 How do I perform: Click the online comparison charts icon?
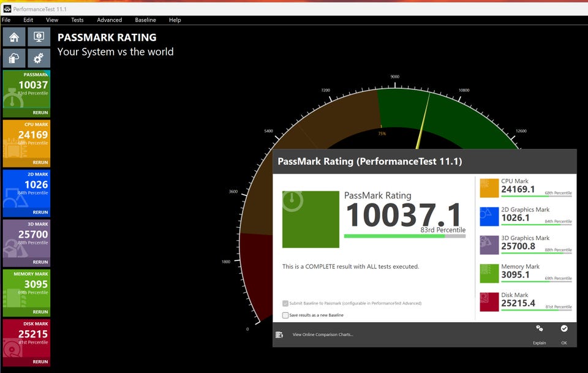[x=279, y=335]
